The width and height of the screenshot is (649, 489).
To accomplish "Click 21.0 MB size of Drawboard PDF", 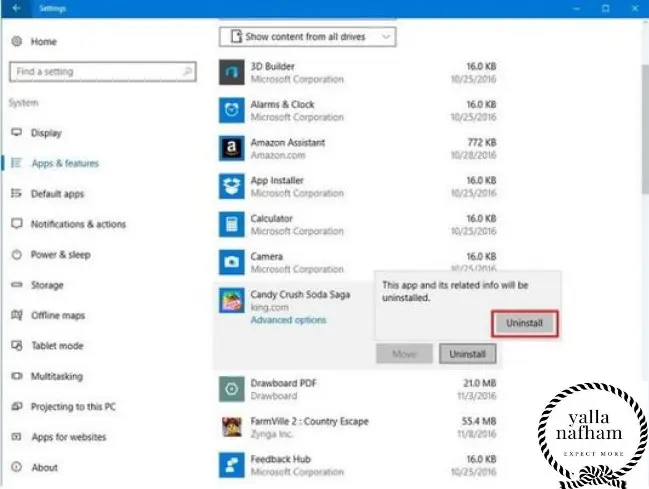I will 479,383.
